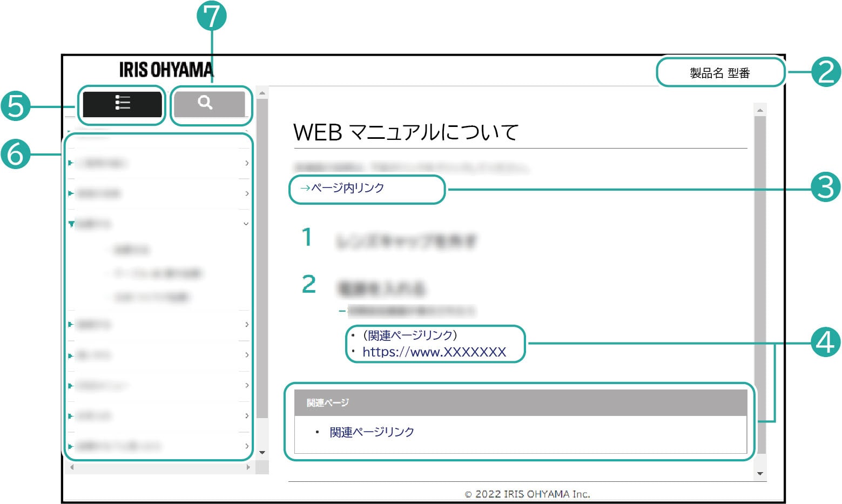Screen dimensions: 842x504
Task: Select the middle subitem of the expanded section
Action: tap(157, 273)
